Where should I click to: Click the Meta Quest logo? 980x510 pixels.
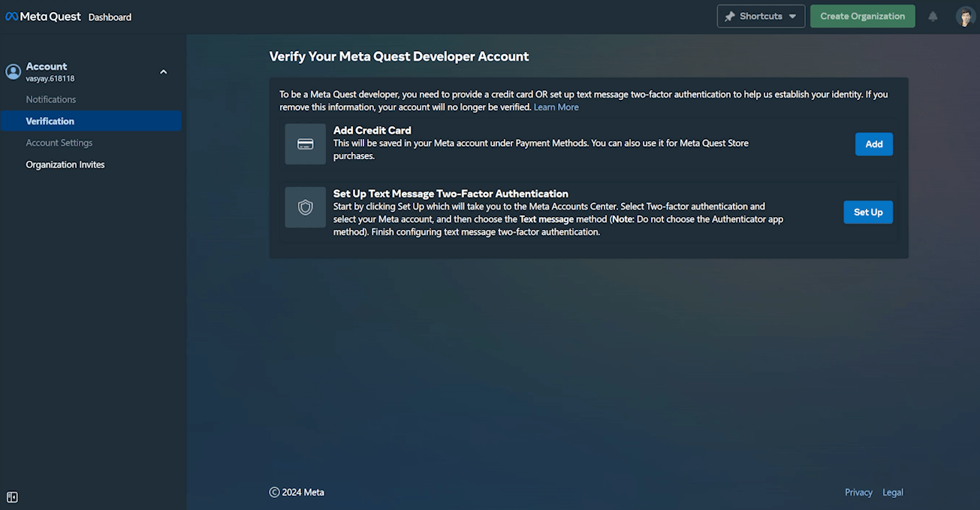(43, 17)
